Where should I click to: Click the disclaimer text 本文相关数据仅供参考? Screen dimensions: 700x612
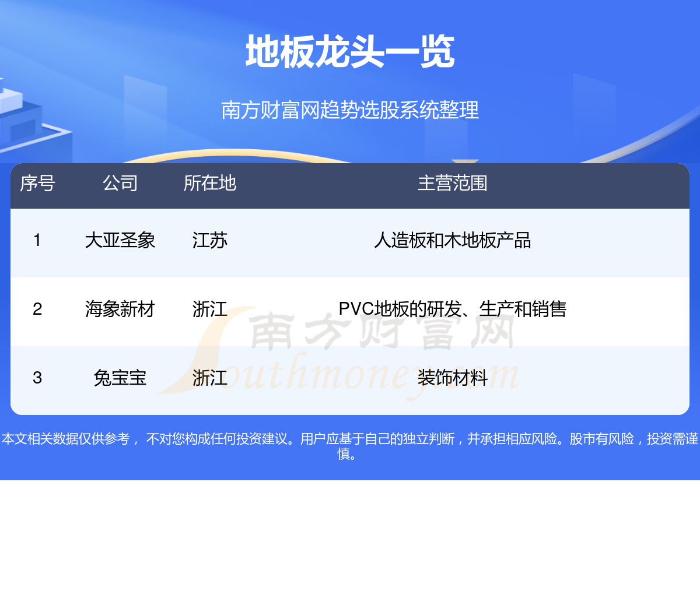[66, 439]
